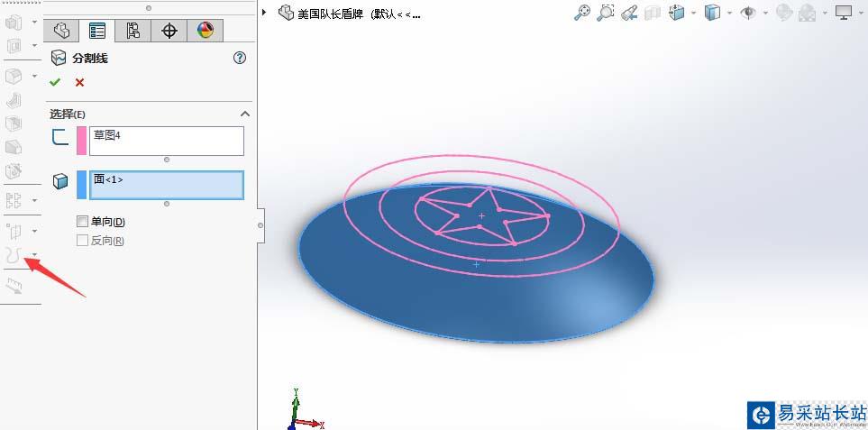
Task: Click Zoom to Fit in view toolbar
Action: click(581, 13)
